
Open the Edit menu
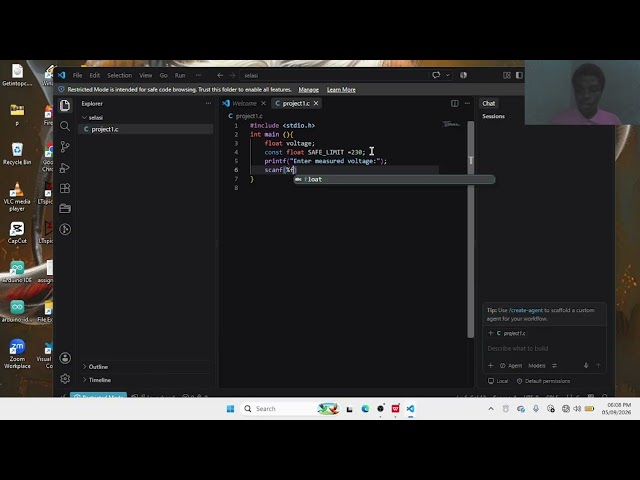coord(95,75)
